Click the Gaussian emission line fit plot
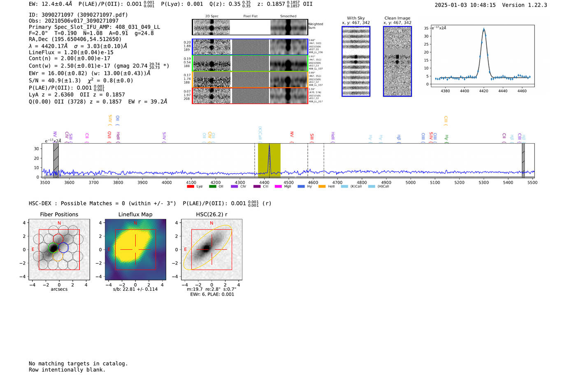 [x=482, y=56]
